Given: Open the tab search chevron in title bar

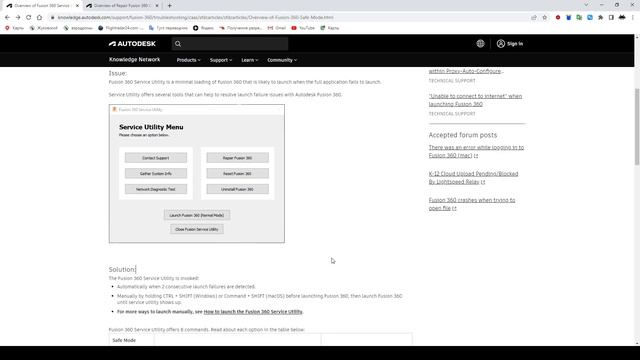Looking at the screenshot, I should (586, 5).
